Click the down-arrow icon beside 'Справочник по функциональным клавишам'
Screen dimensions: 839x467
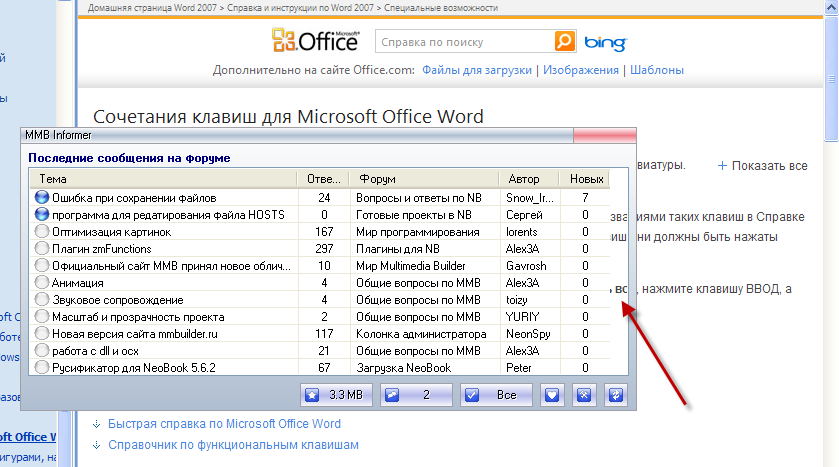[x=96, y=445]
